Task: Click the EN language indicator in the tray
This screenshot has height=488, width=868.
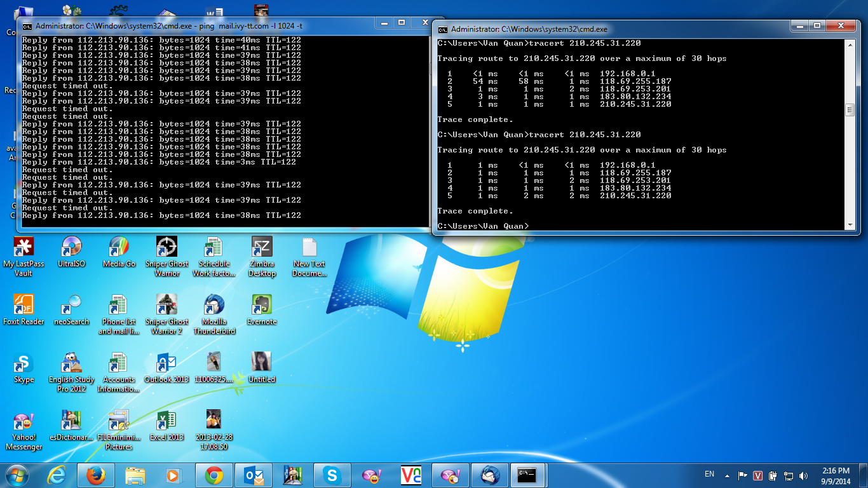Action: coord(709,474)
